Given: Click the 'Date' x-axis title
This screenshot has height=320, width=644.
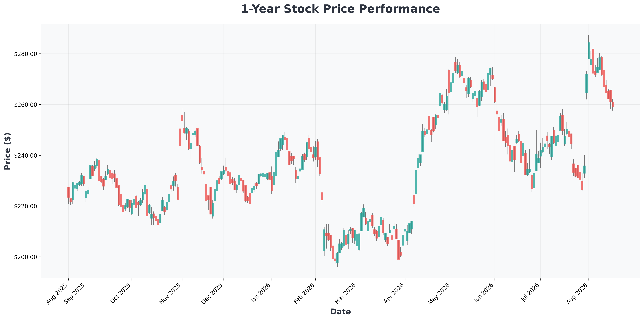Looking at the screenshot, I should pyautogui.click(x=340, y=312).
